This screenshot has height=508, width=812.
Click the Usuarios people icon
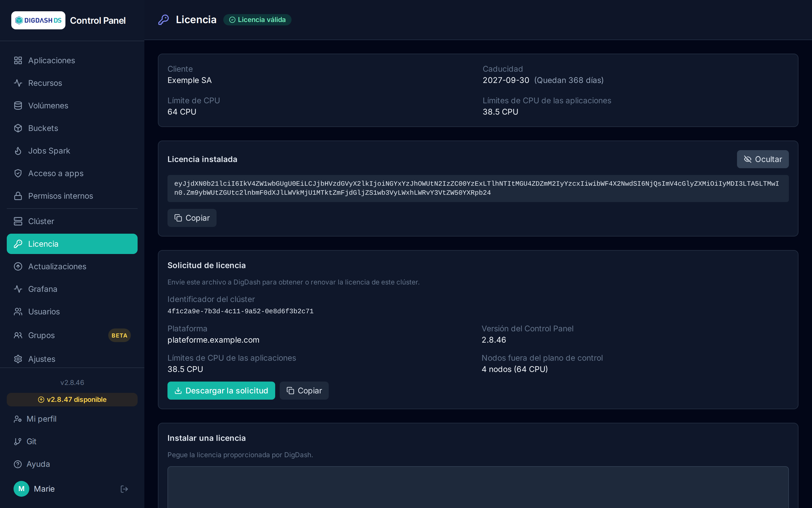coord(18,312)
